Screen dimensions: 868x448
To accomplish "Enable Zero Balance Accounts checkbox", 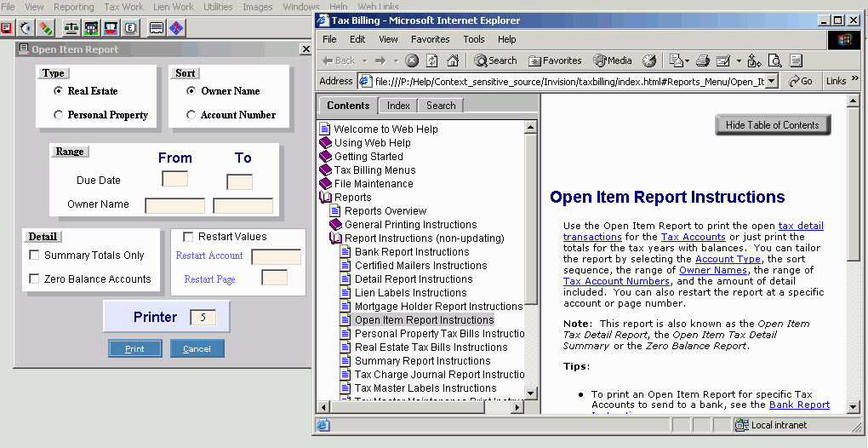I will 34,279.
